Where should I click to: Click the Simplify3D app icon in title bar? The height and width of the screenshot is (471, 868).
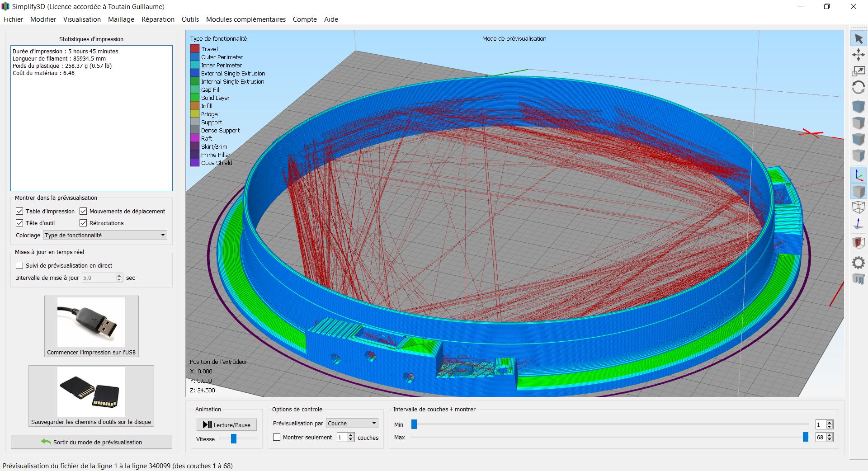pos(5,7)
